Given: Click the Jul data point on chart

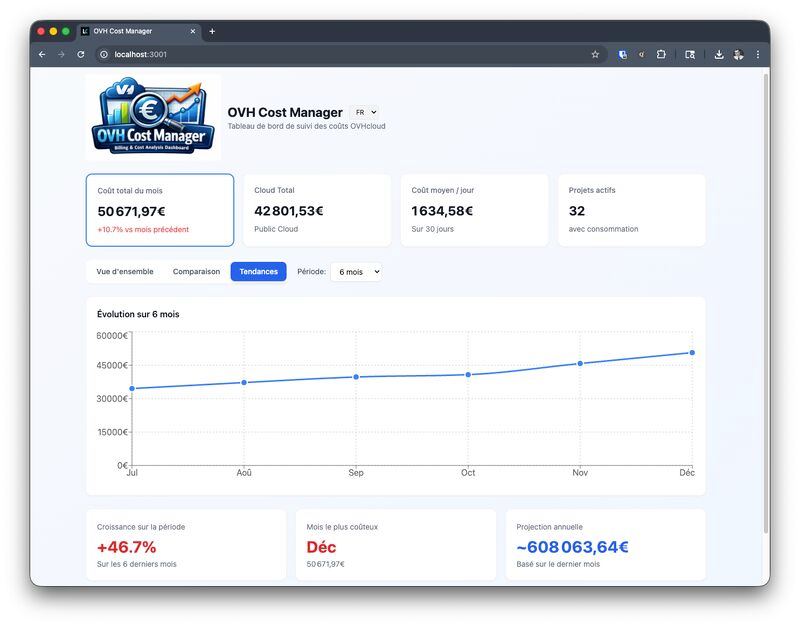Looking at the screenshot, I should (132, 389).
